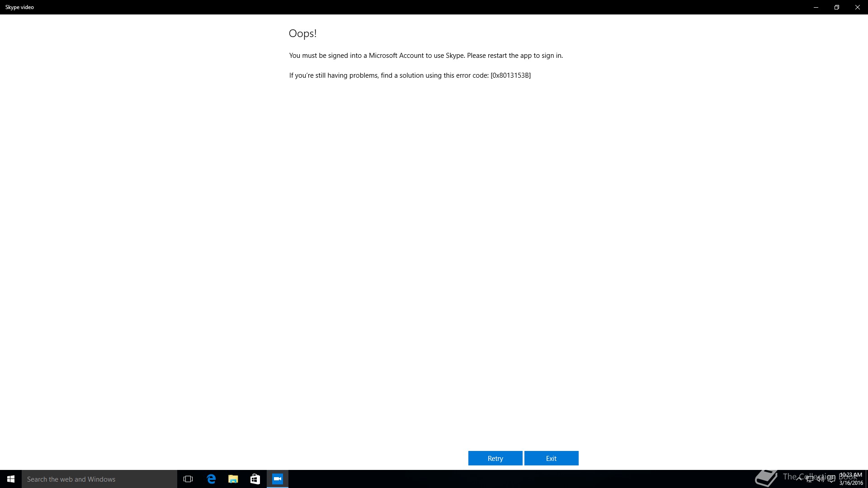
Task: Click the Exit button
Action: point(551,458)
